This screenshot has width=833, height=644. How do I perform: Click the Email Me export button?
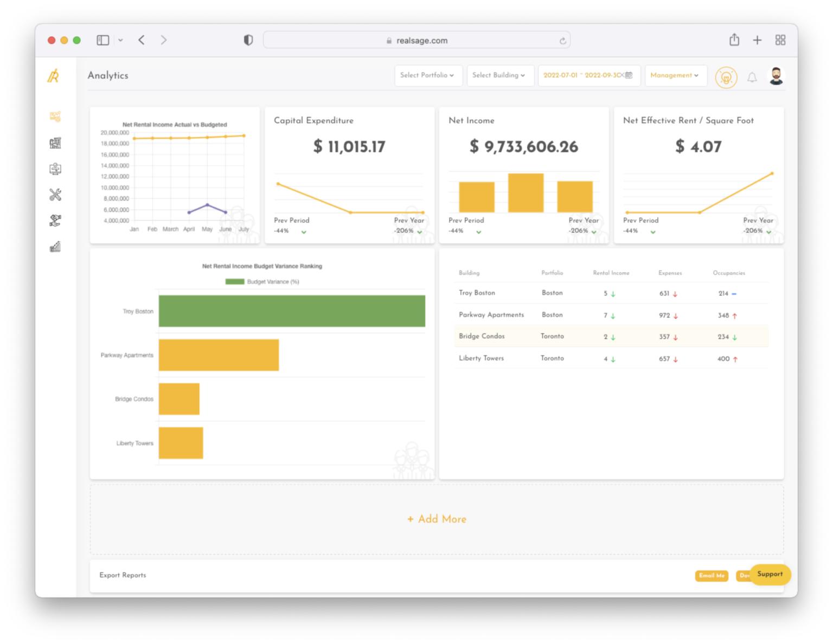click(712, 576)
